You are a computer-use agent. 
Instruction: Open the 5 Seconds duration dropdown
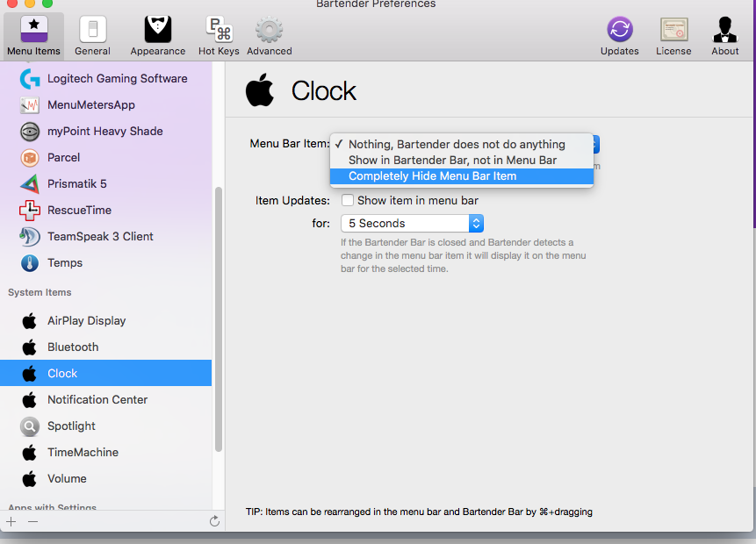(412, 224)
